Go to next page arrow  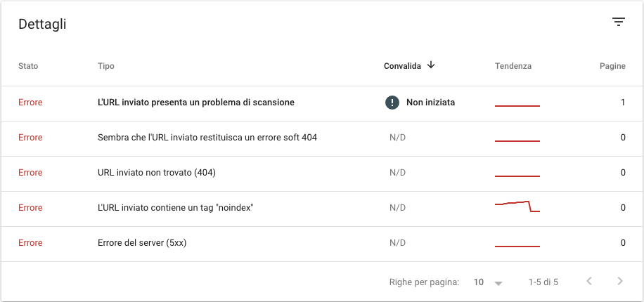pyautogui.click(x=620, y=281)
